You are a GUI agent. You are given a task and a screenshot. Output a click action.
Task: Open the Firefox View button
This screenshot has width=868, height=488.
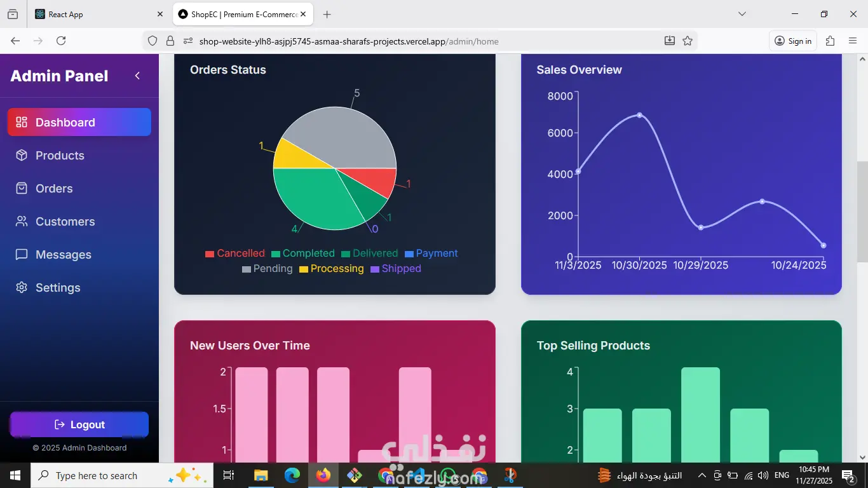point(13,14)
